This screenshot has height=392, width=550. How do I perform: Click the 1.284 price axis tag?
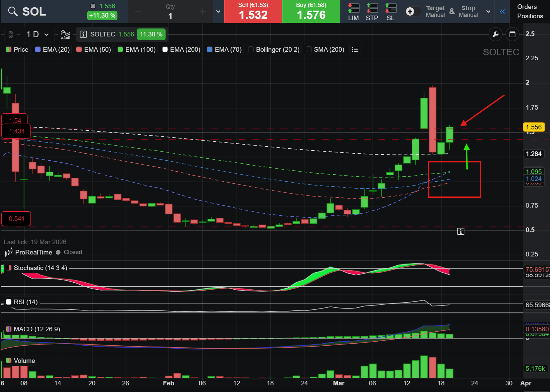coord(534,154)
